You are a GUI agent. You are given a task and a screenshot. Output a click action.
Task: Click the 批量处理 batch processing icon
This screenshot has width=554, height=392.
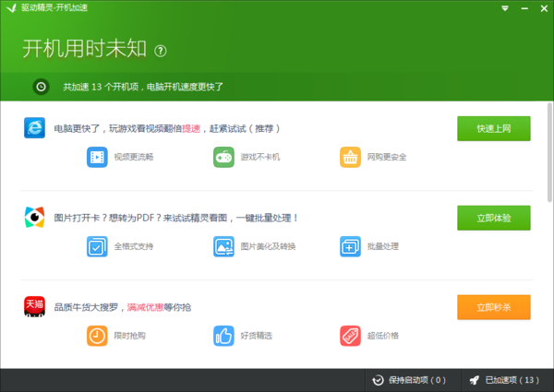coord(350,246)
